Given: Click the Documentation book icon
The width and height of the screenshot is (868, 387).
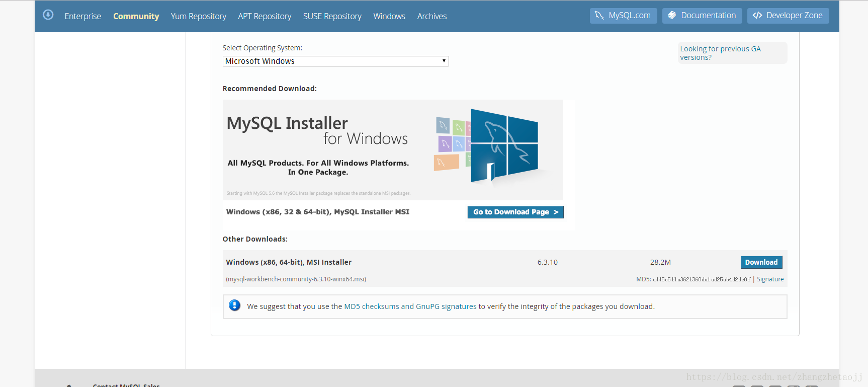Looking at the screenshot, I should click(x=672, y=16).
